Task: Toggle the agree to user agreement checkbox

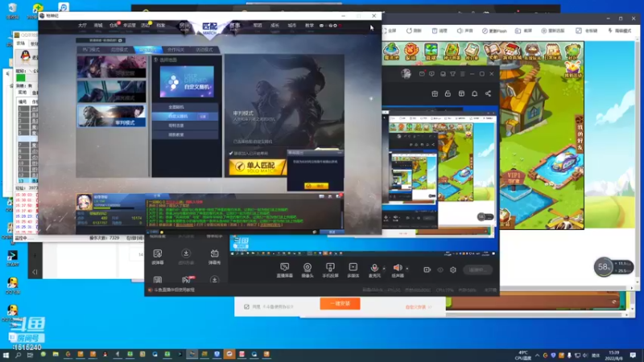Action: click(246, 306)
